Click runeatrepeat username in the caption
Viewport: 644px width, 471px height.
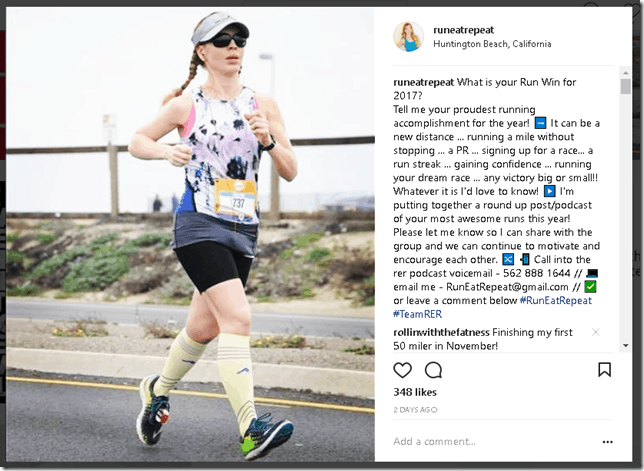[423, 82]
